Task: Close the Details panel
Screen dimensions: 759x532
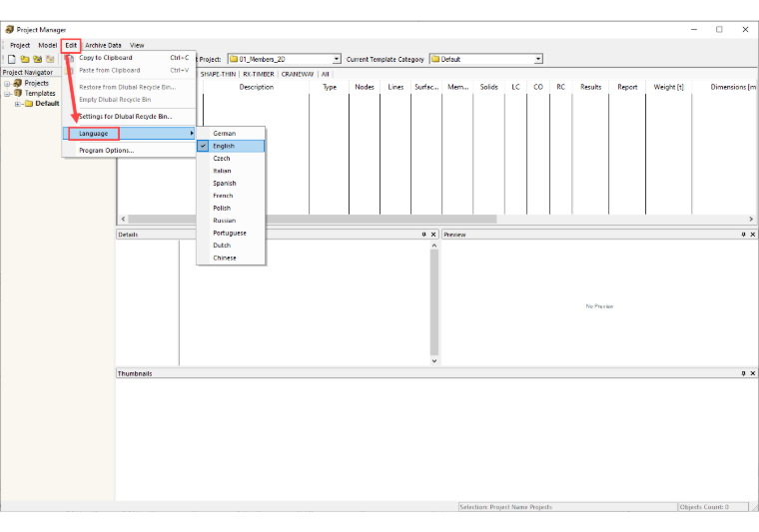Action: click(x=433, y=235)
